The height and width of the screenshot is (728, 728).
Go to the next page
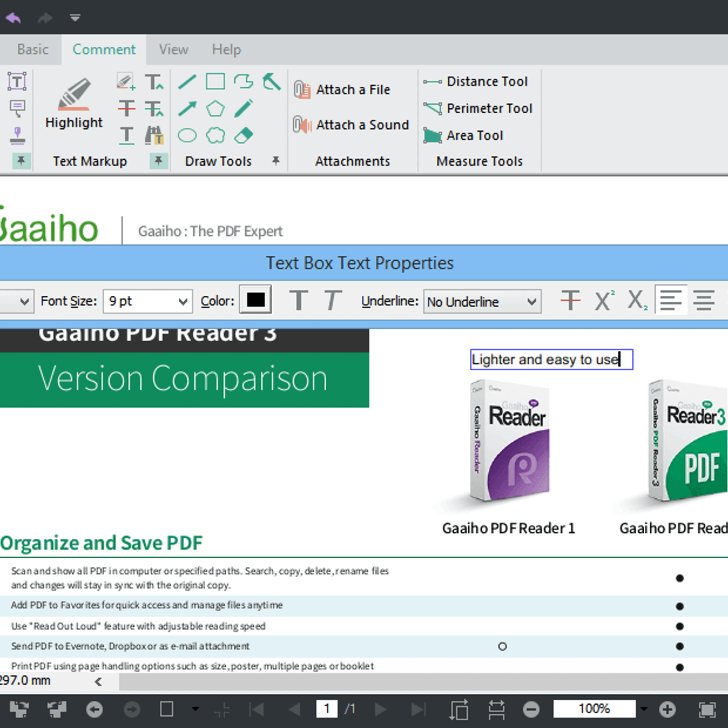[x=380, y=709]
